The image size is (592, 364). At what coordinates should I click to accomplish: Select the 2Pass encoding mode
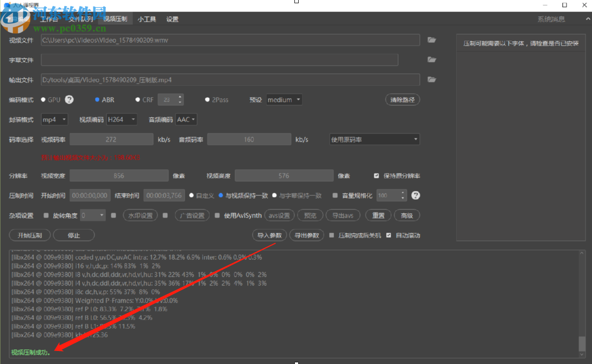click(x=207, y=100)
